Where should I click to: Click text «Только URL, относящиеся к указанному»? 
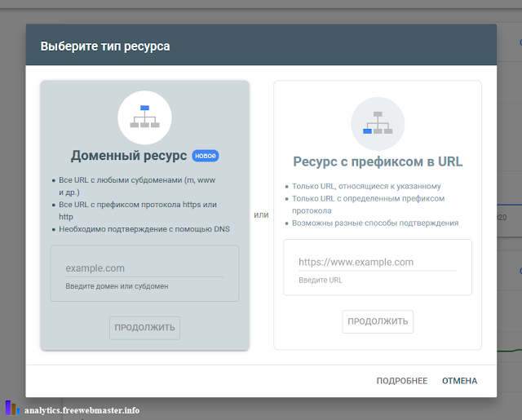[x=366, y=186]
